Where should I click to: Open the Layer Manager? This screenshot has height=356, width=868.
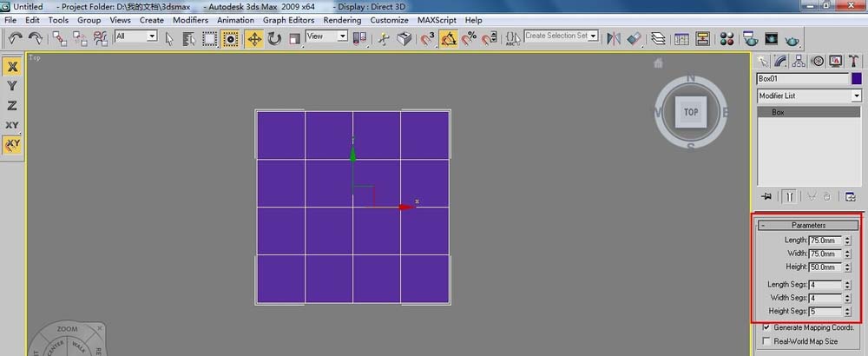coord(658,38)
